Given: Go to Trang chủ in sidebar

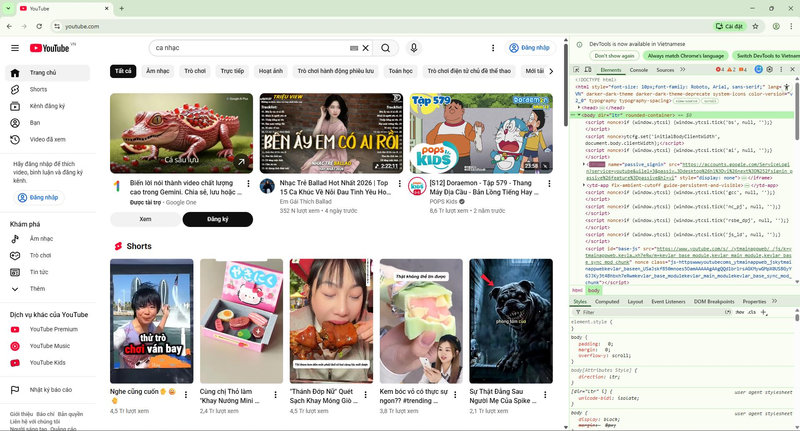Looking at the screenshot, I should point(47,73).
